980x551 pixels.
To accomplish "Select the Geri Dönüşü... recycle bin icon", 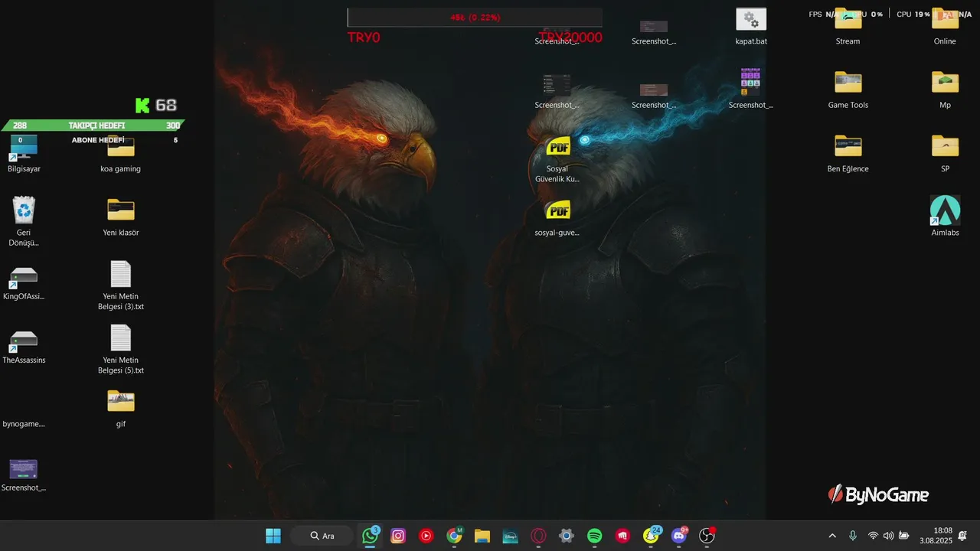I will pyautogui.click(x=24, y=221).
